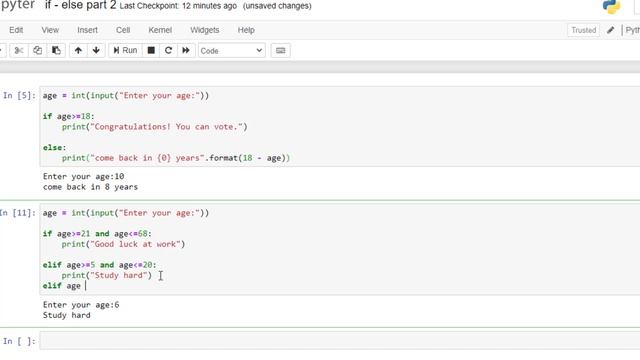Viewport: 640px width, 360px height.
Task: Move selected cell down arrow
Action: click(x=96, y=51)
